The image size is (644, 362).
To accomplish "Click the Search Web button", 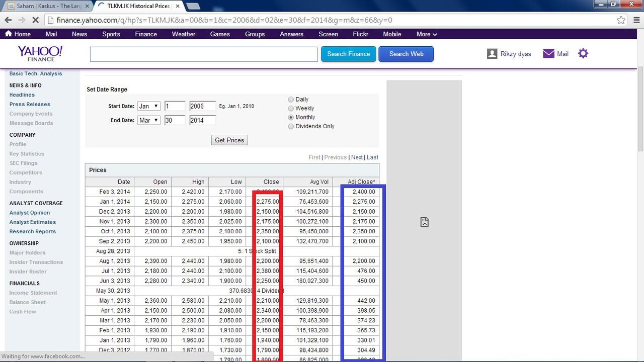I will pyautogui.click(x=406, y=54).
